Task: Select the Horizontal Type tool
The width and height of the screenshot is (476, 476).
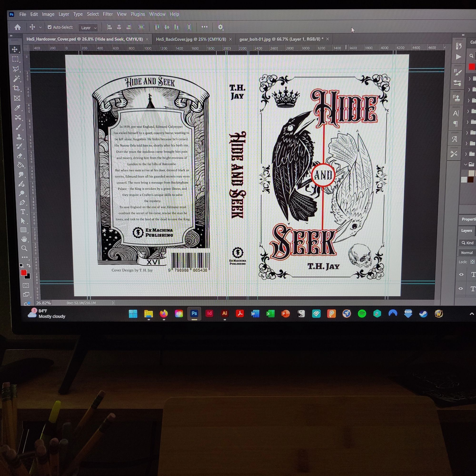Action: (x=23, y=212)
